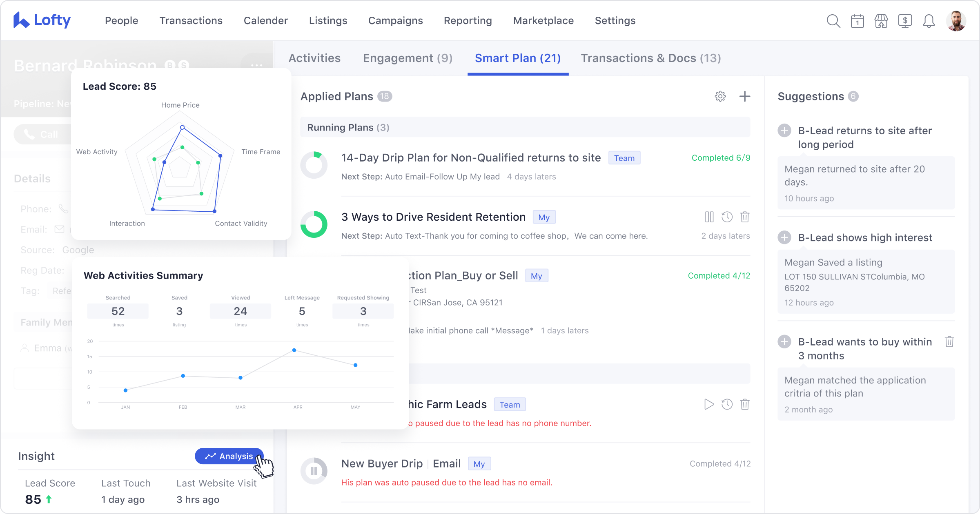Delete the New Buyer Drip plan
Screen dimensions: 980x514
(745, 463)
